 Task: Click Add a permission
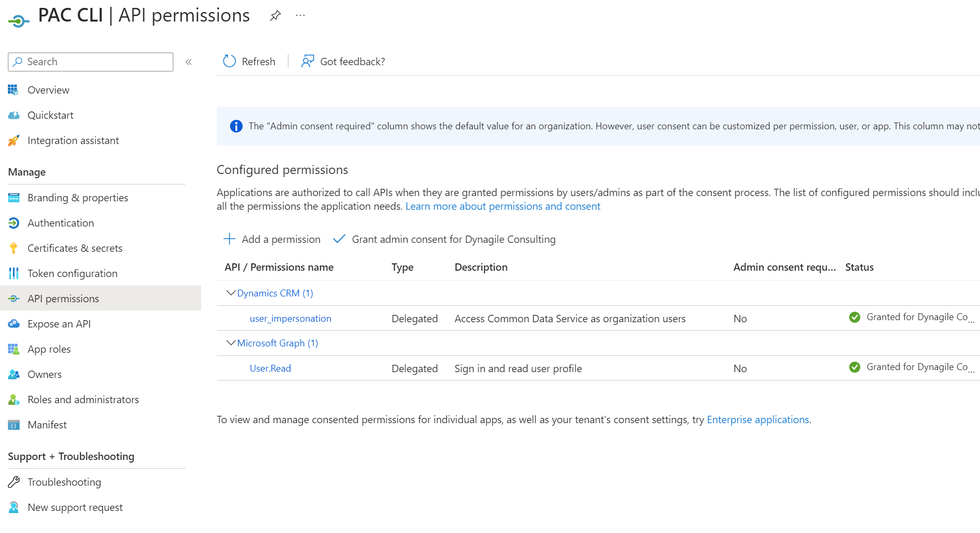[x=272, y=239]
